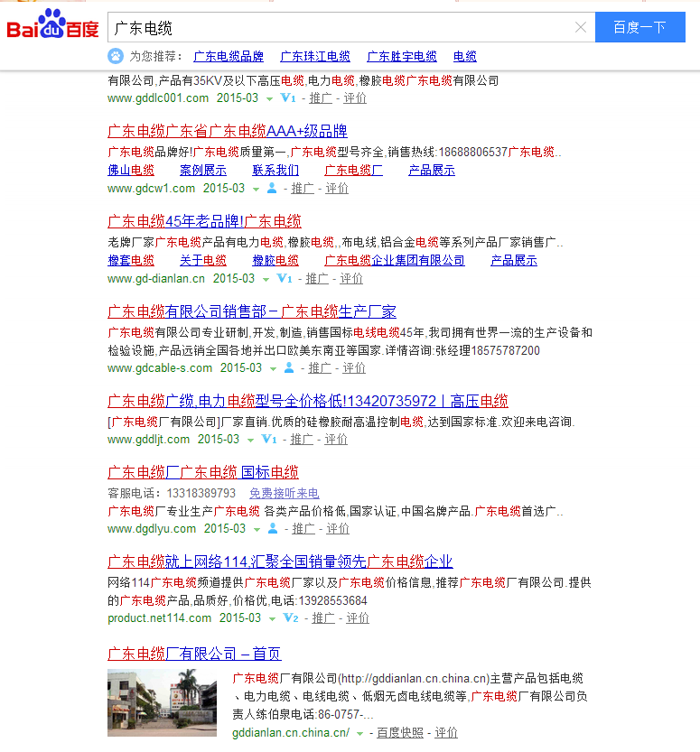
Task: Click the 免费接听来电 link
Action: coord(285,493)
